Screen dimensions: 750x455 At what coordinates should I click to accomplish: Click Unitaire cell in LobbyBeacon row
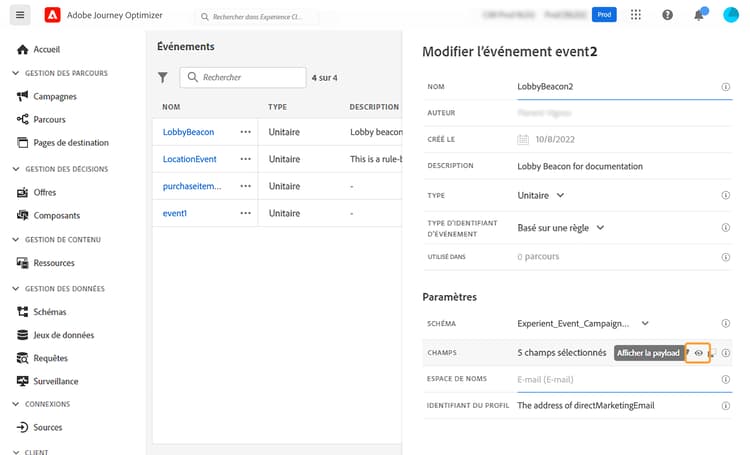pyautogui.click(x=284, y=132)
